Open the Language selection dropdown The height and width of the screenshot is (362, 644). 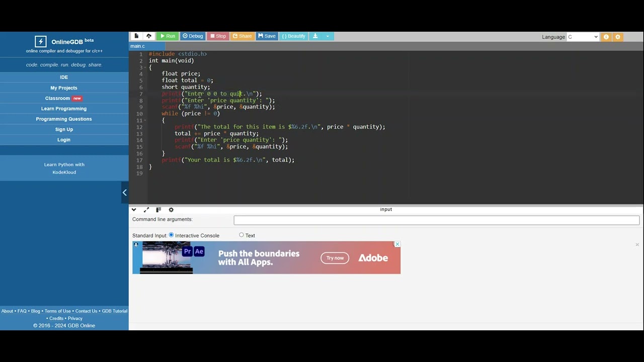tap(583, 37)
